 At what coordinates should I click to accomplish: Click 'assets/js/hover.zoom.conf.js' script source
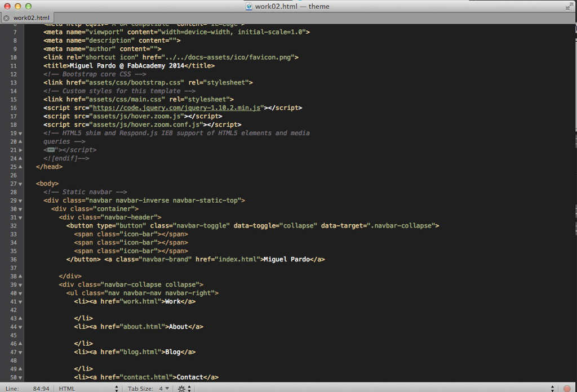[146, 124]
